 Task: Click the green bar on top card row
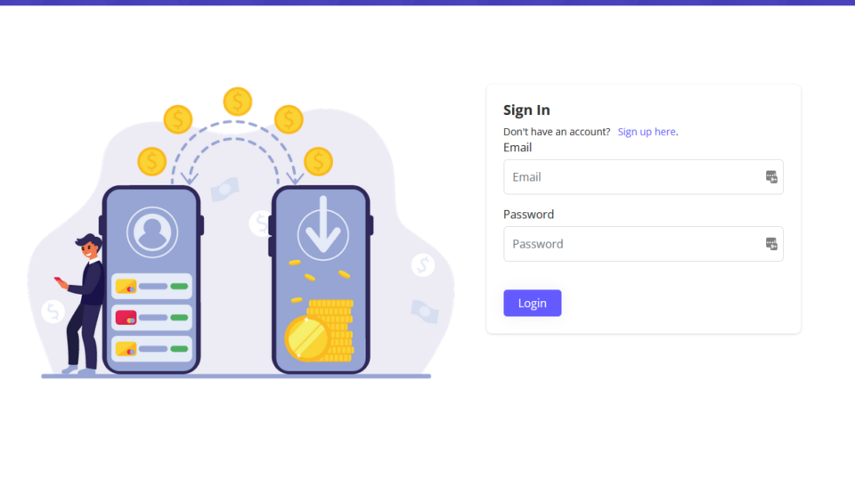[179, 287]
